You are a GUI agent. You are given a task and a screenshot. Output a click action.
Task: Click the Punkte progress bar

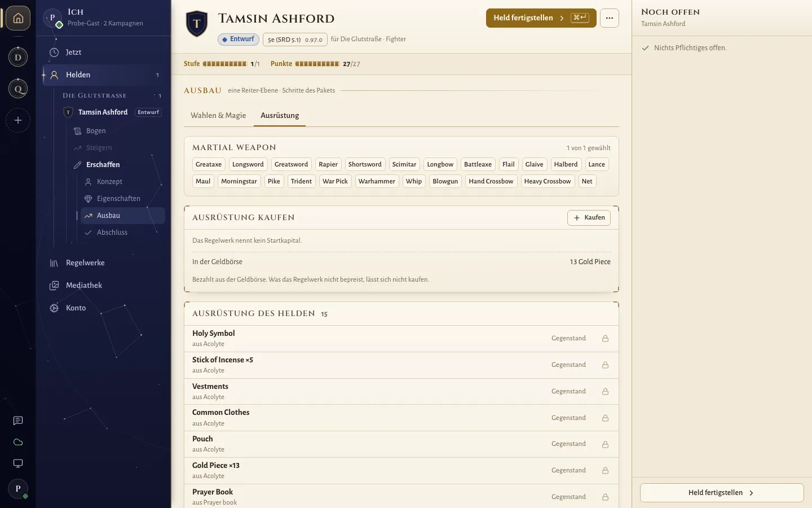tap(317, 64)
